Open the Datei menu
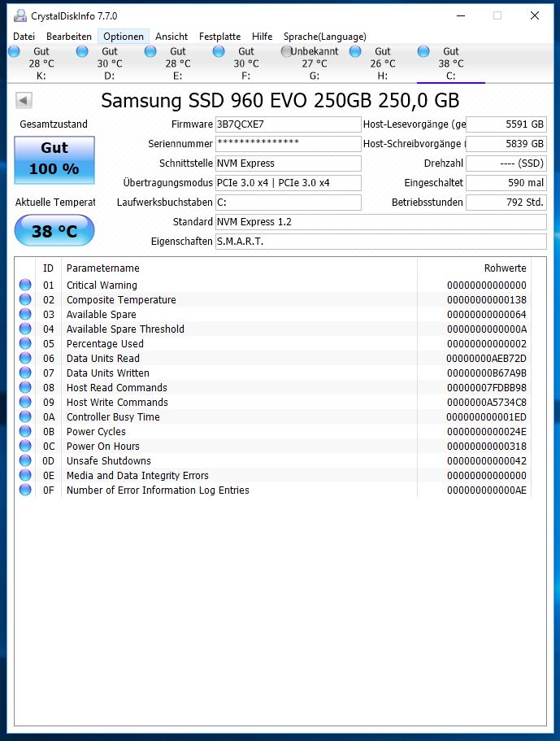The height and width of the screenshot is (741, 560). tap(24, 37)
